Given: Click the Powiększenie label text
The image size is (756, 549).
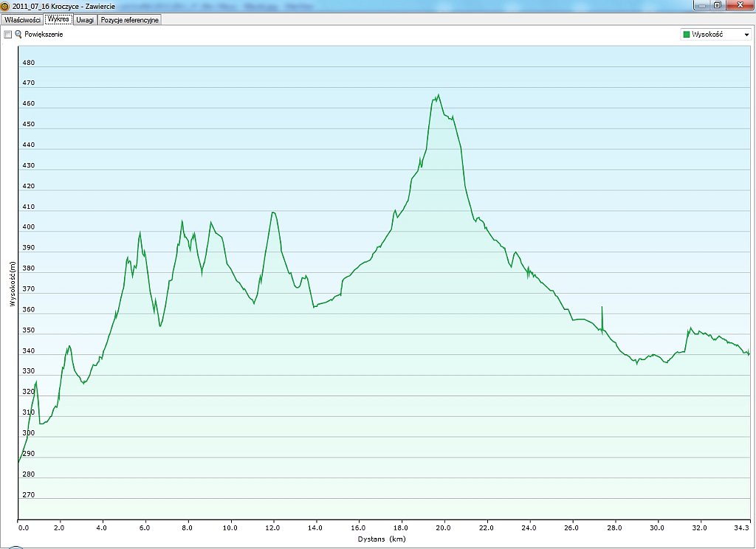Looking at the screenshot, I should [x=44, y=35].
